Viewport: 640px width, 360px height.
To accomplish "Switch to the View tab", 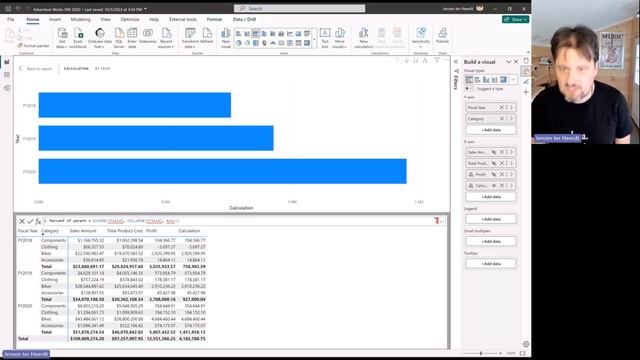I will pyautogui.click(x=105, y=19).
